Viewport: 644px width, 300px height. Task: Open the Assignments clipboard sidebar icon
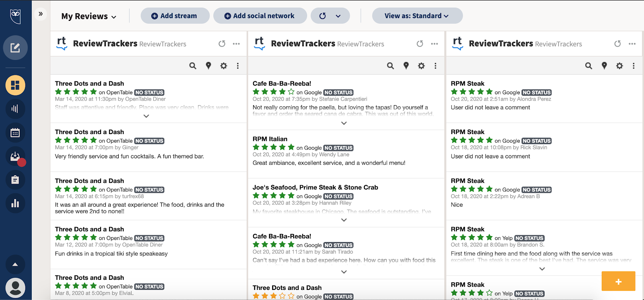(15, 180)
